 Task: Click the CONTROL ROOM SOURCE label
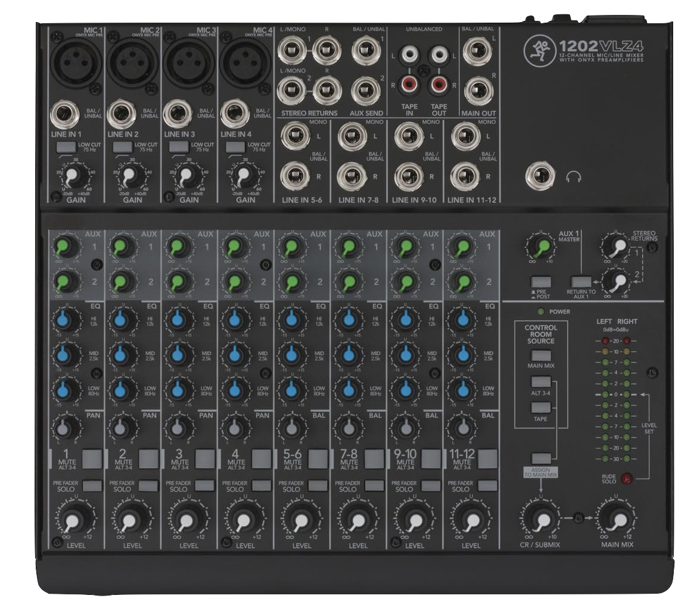point(540,334)
